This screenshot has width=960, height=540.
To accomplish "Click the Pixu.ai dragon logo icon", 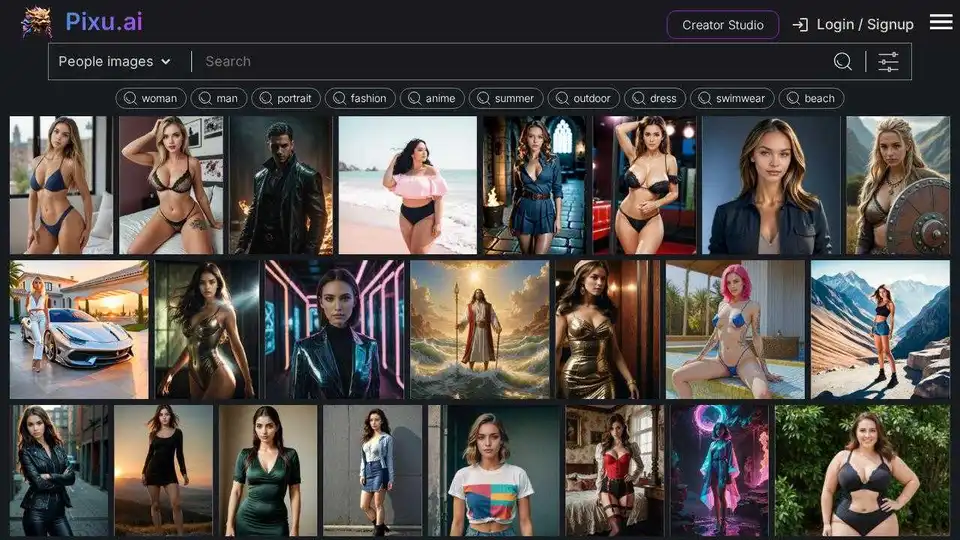I will [37, 22].
